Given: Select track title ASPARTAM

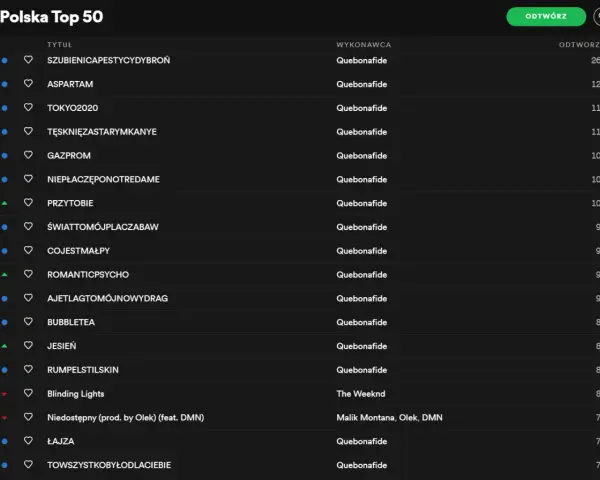Looking at the screenshot, I should (70, 84).
